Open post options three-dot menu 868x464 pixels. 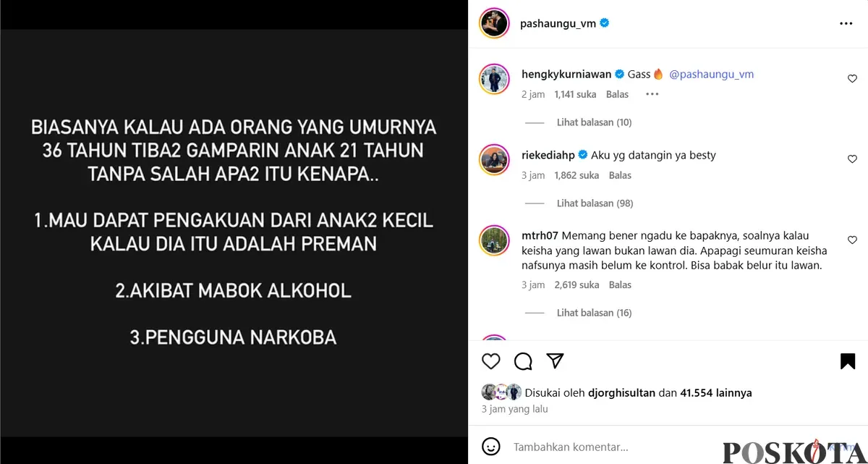(846, 24)
